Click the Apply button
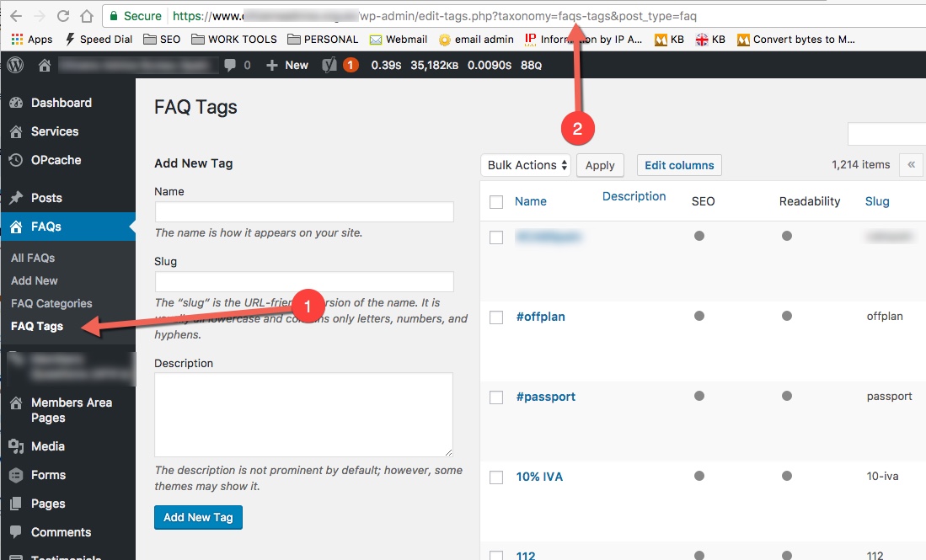 click(600, 165)
